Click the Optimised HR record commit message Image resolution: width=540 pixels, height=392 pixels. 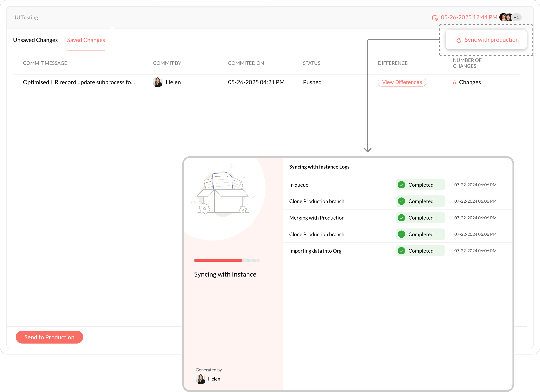[x=79, y=82]
